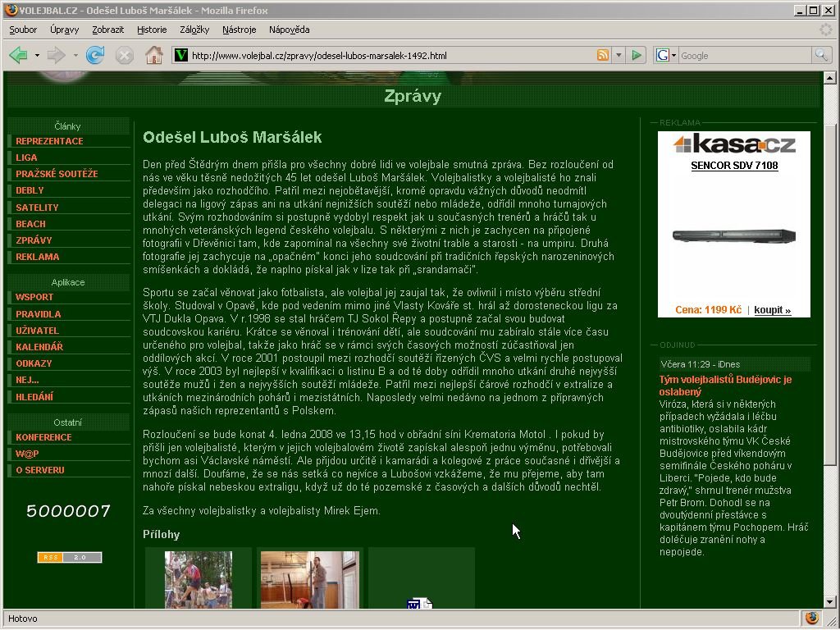Click the kasa.cz logo in the ad

pos(734,144)
